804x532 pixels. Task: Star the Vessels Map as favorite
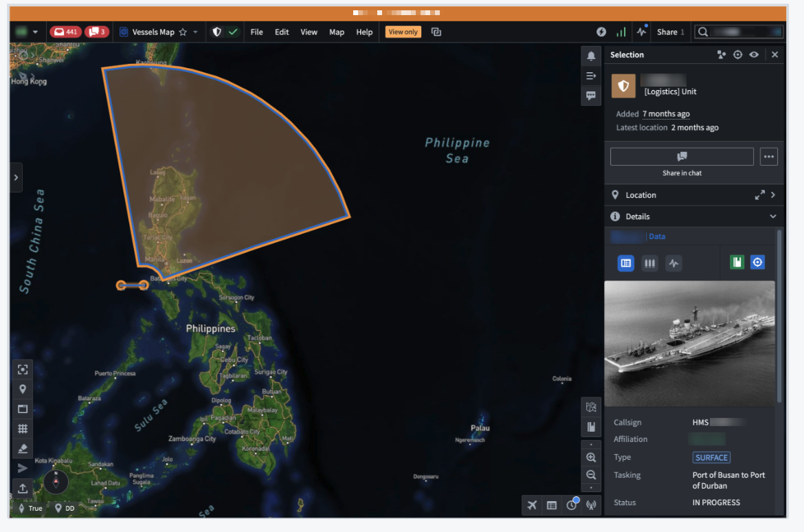point(183,32)
